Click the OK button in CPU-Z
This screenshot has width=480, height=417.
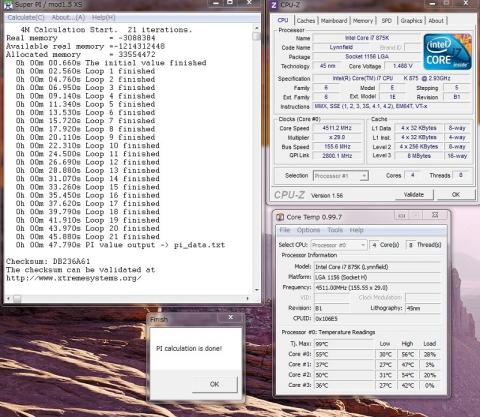[456, 194]
